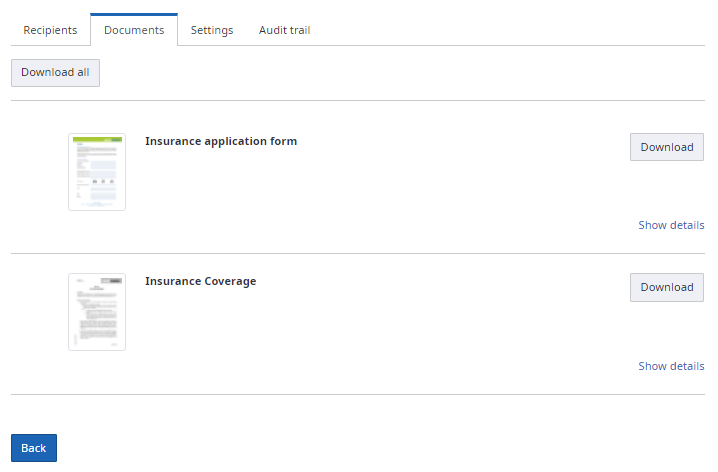718x472 pixels.
Task: Select the Documents tab
Action: click(x=134, y=30)
